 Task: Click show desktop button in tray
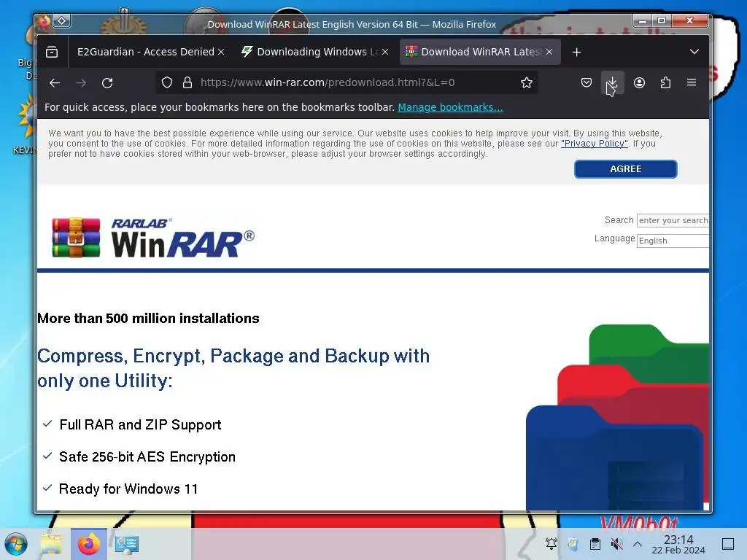point(728,544)
